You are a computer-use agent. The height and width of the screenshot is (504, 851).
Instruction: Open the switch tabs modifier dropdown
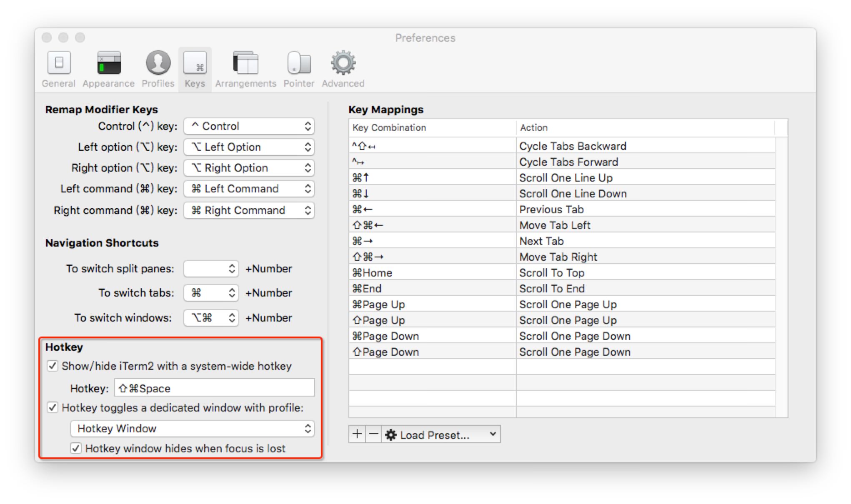pos(211,293)
